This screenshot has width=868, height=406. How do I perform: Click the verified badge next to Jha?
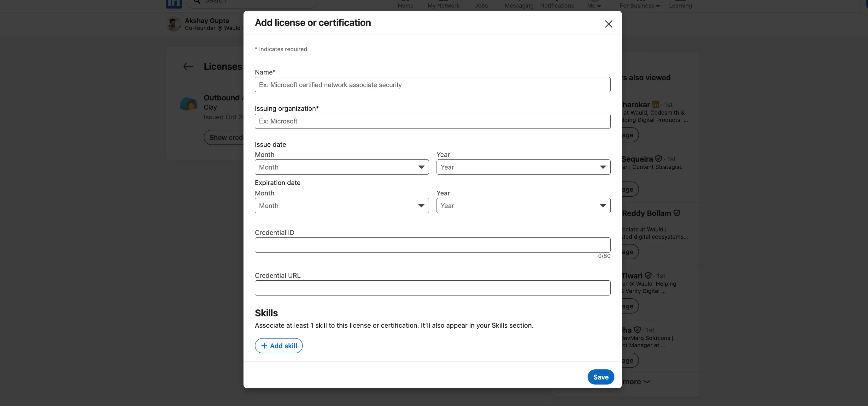637,330
